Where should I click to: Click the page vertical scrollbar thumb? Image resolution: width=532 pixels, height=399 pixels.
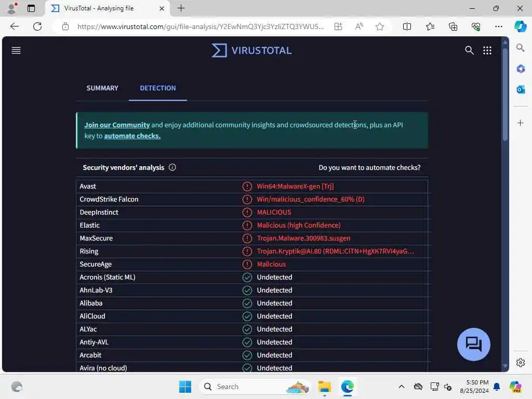(x=505, y=94)
